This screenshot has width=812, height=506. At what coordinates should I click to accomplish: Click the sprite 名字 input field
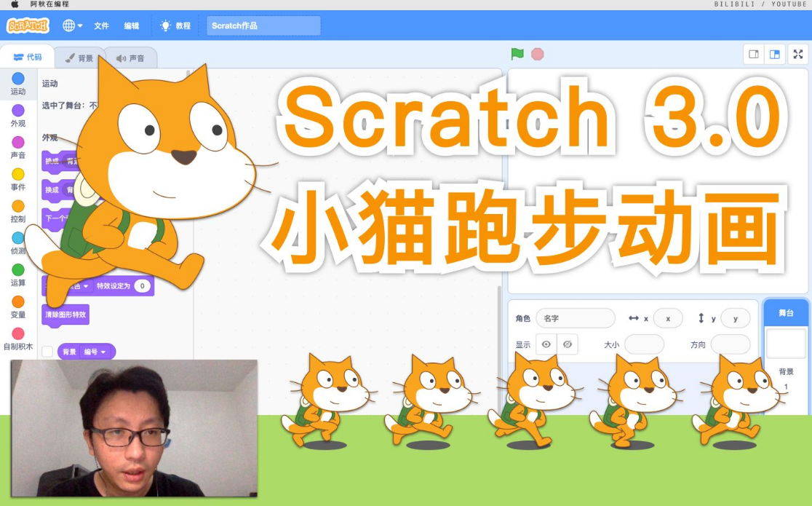[x=576, y=318]
